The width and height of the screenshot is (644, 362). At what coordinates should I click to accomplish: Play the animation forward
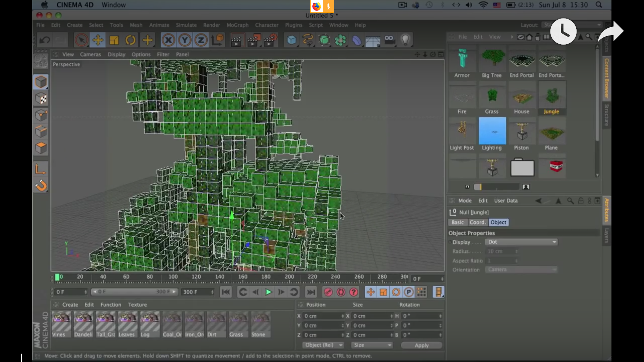pos(268,292)
